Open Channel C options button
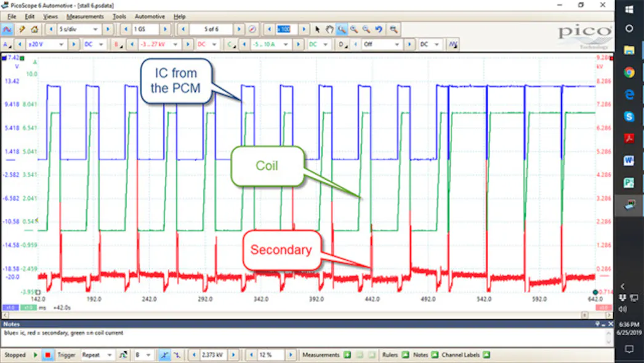 pyautogui.click(x=231, y=44)
